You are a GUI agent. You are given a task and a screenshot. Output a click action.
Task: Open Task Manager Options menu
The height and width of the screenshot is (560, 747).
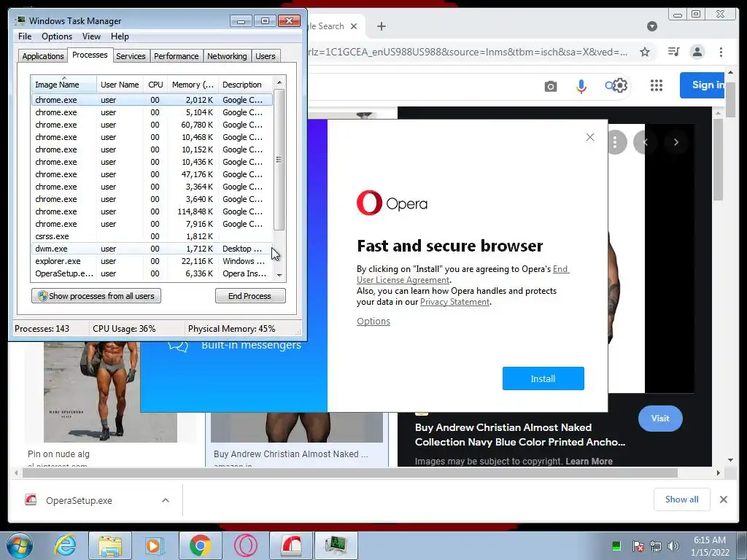click(57, 36)
